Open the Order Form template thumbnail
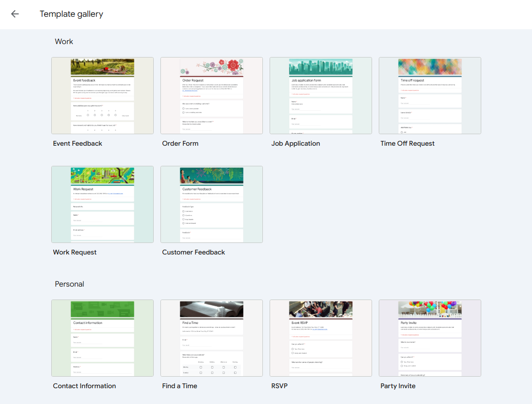 (x=212, y=95)
